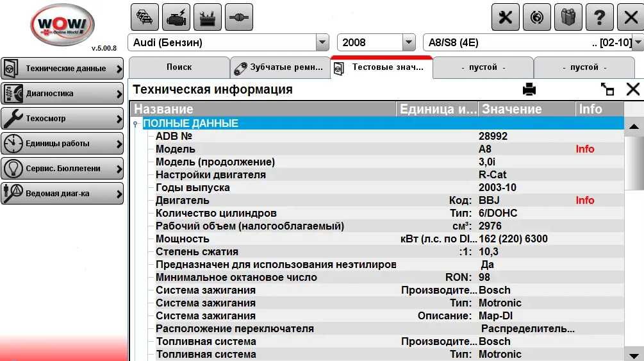Click the tyre icon button
Screen dimensions: 644x361
tap(537, 17)
